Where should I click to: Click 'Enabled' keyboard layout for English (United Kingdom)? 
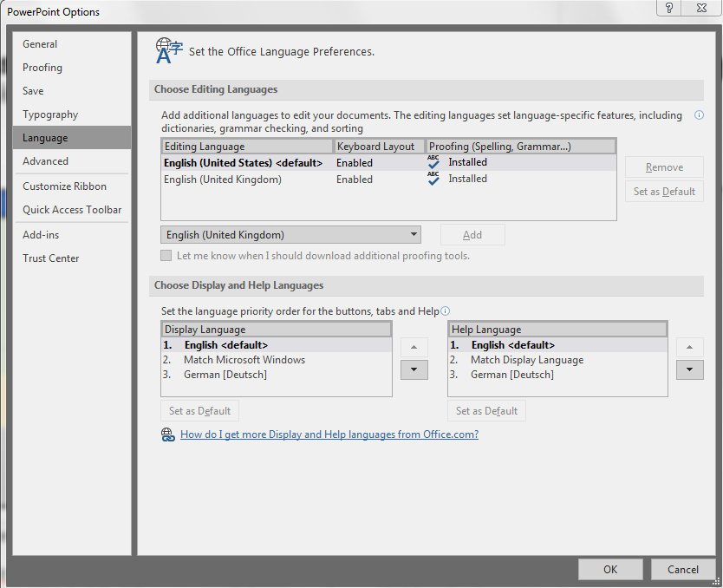354,180
